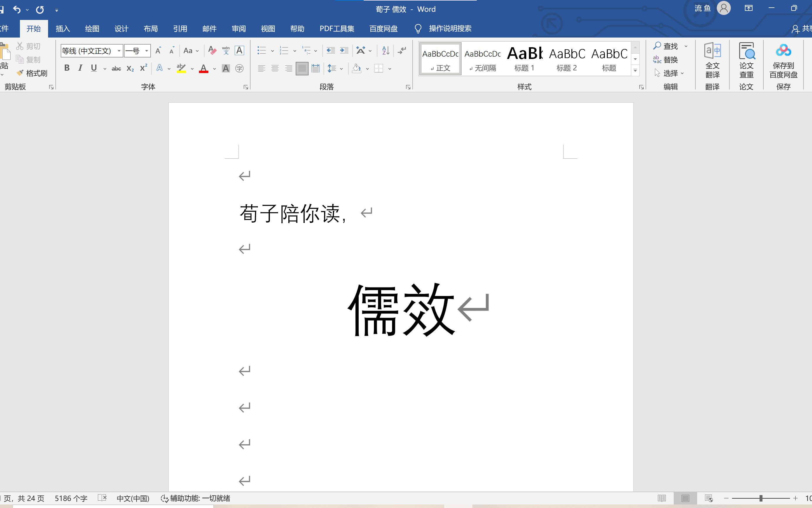Apply superscript formatting
This screenshot has width=812, height=508.
[144, 68]
